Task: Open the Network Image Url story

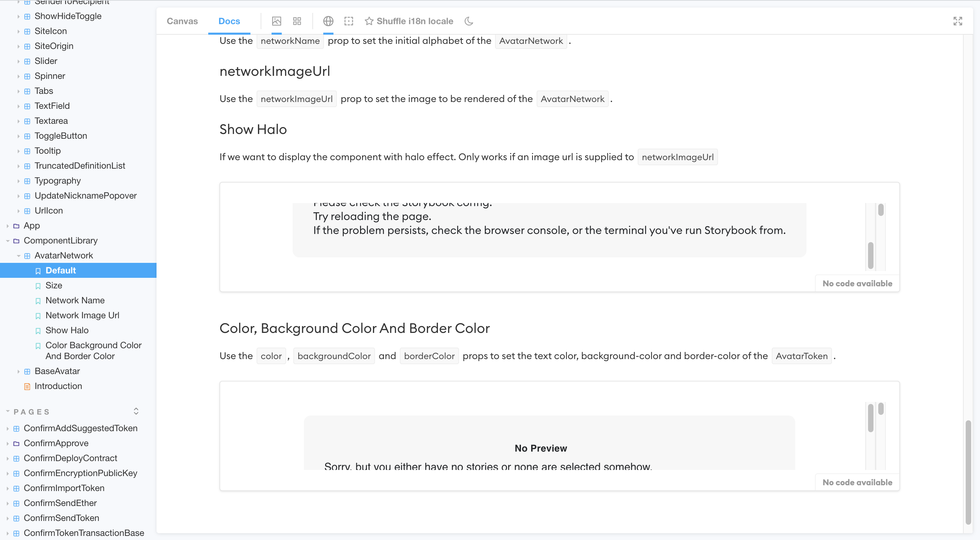Action: click(82, 315)
